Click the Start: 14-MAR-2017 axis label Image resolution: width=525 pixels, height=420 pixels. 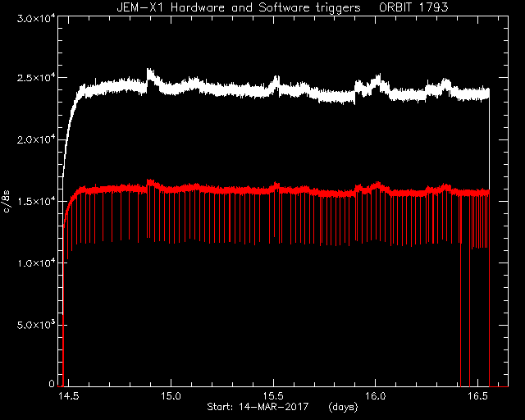point(257,407)
